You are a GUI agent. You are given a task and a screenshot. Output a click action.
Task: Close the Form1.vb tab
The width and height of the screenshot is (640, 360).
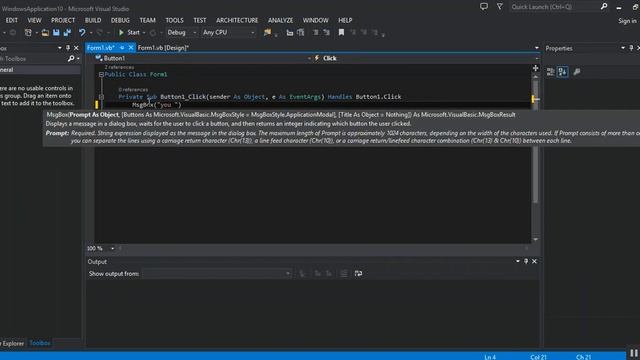pos(131,48)
